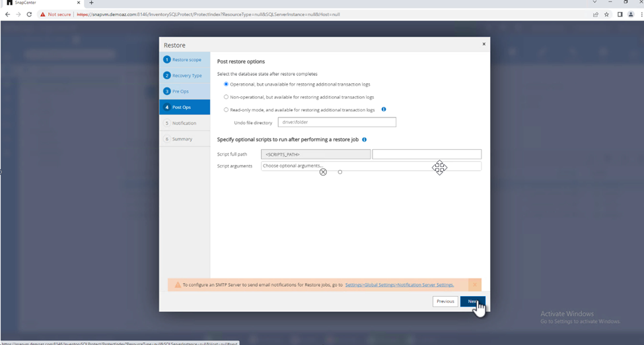Go to Restore scope step

click(x=184, y=59)
